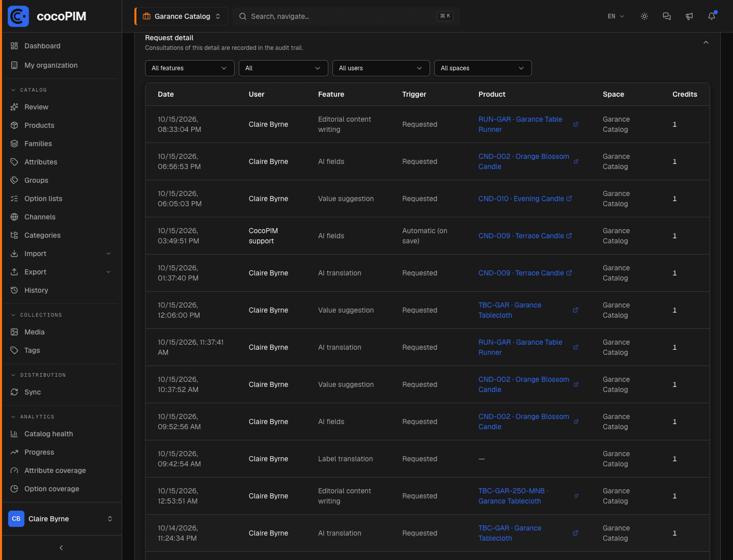Open the EN language selector

[616, 16]
